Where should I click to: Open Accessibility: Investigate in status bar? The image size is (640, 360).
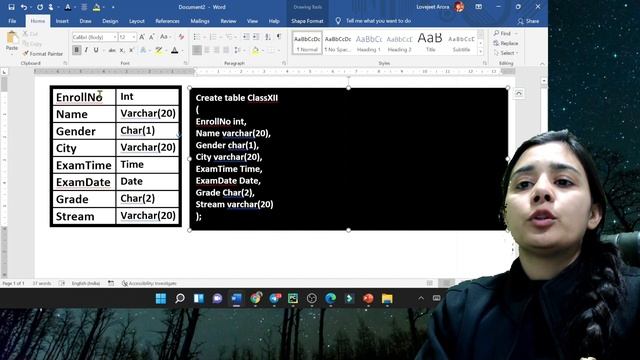[x=149, y=283]
